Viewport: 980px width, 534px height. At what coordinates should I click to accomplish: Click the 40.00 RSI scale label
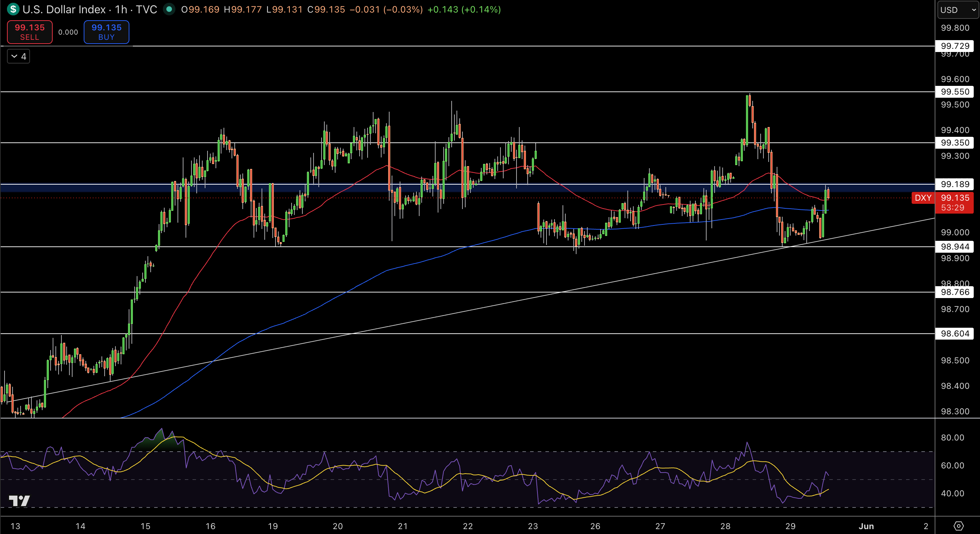point(952,494)
